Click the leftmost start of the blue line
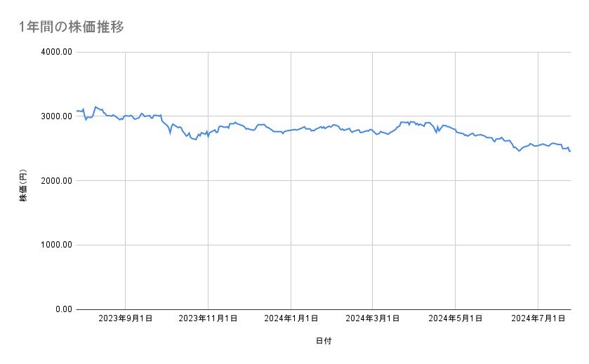 coord(77,111)
